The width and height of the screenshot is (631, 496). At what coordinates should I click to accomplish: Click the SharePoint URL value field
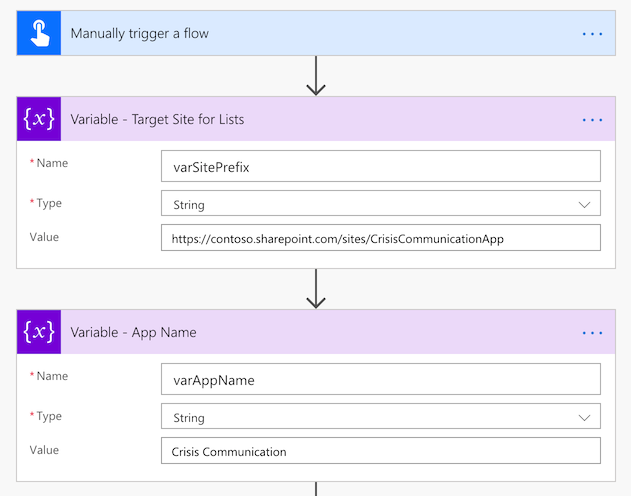380,238
